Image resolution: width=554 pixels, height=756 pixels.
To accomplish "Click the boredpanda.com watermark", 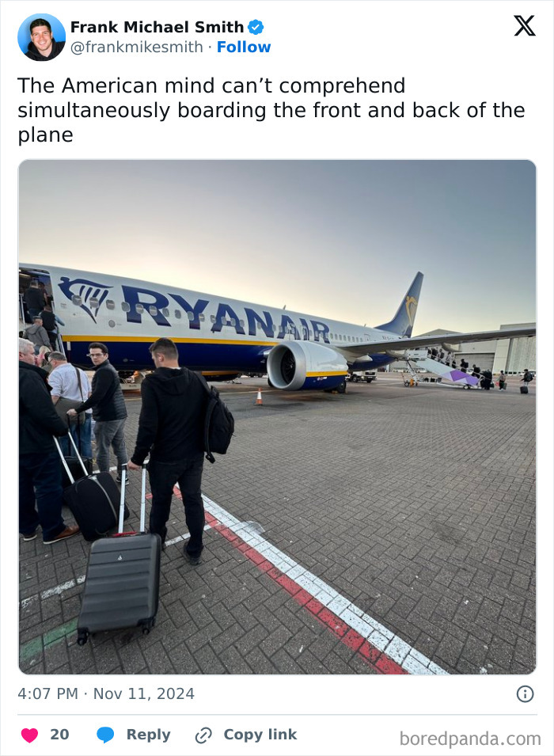I will [x=470, y=739].
